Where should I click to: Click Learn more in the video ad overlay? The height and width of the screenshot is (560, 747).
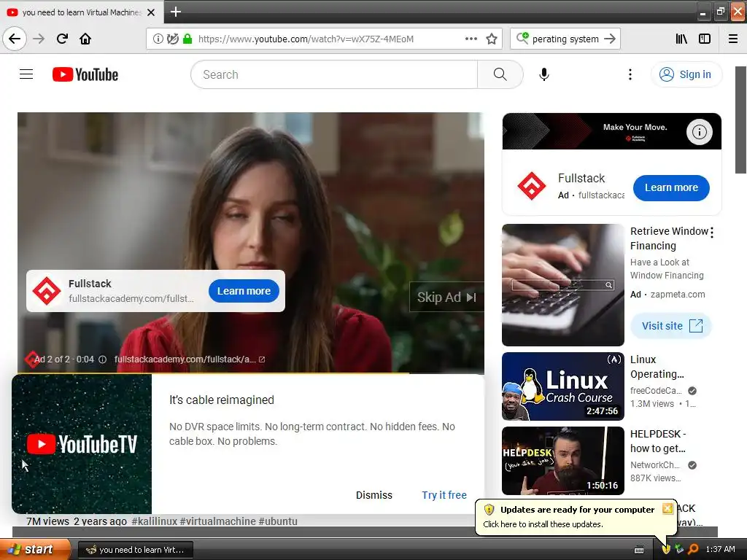point(244,291)
